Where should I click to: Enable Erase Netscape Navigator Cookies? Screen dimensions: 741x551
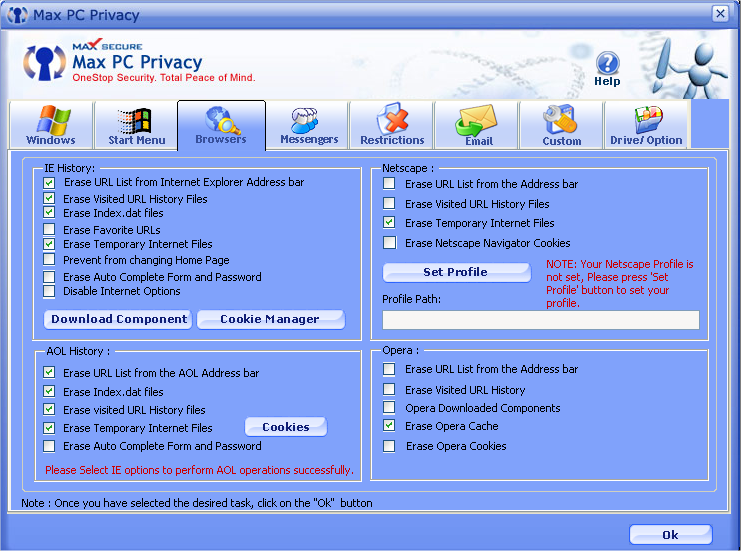point(389,242)
